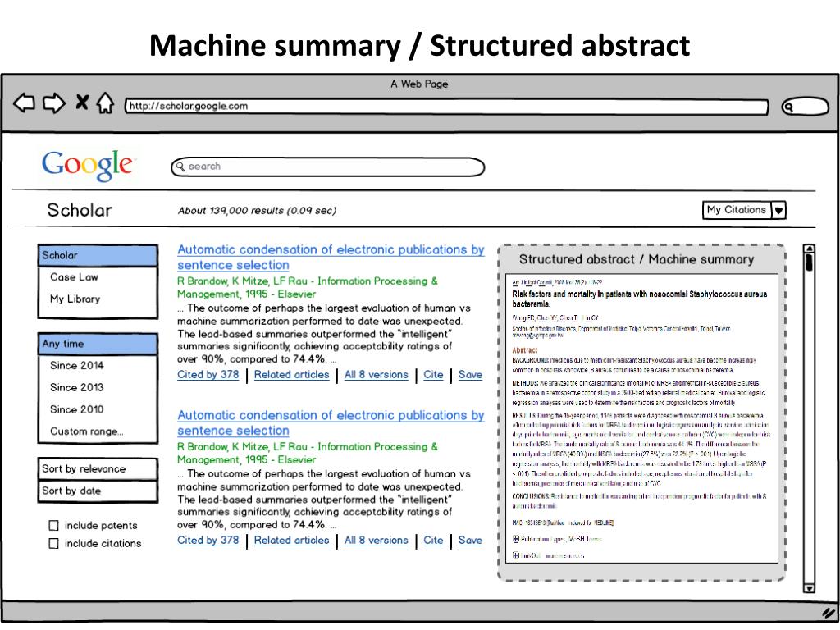
Task: Click the address bar with scholar.google.com
Action: point(447,106)
